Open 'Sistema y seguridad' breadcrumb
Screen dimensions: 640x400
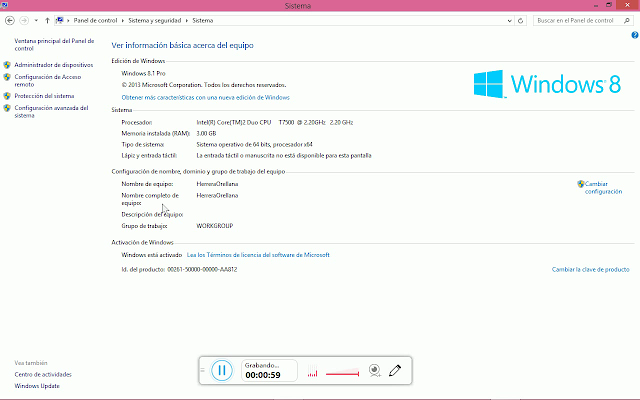155,20
